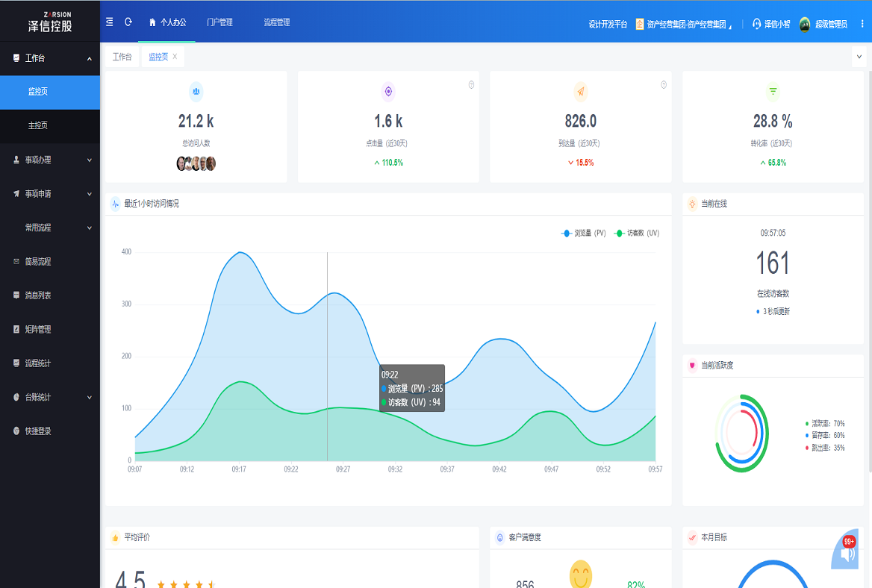Viewport: 872px width, 588px height.
Task: Switch to the 工作台 page tab
Action: click(122, 57)
